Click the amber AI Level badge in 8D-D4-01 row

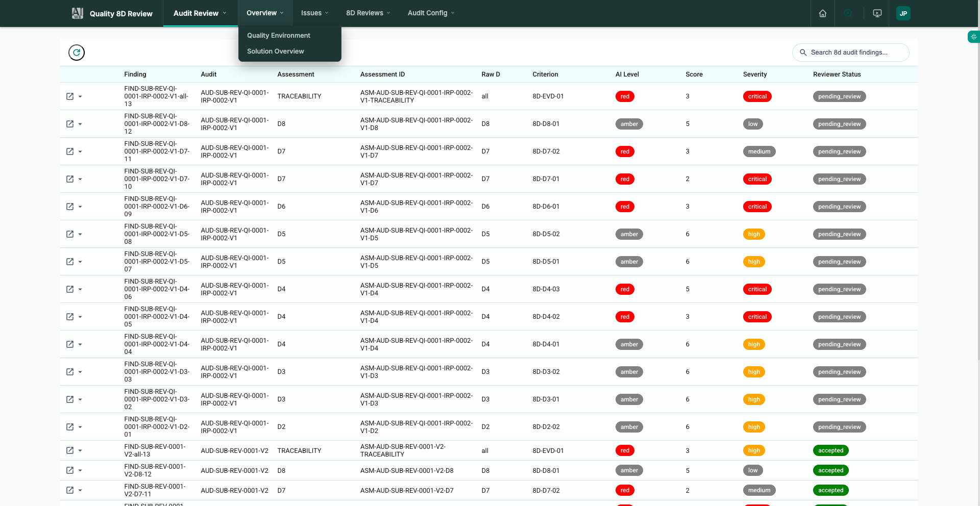[629, 344]
